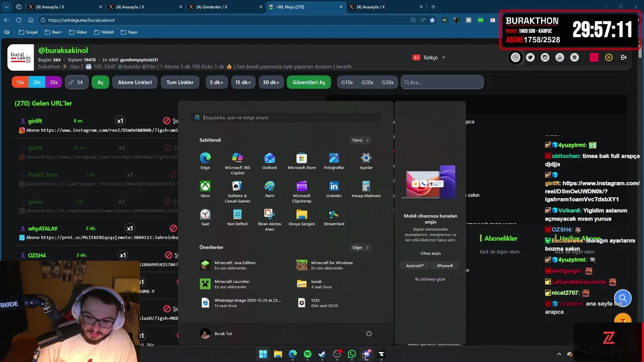This screenshot has height=362, width=644.
Task: Open Edge from pinned apps
Action: tap(205, 161)
